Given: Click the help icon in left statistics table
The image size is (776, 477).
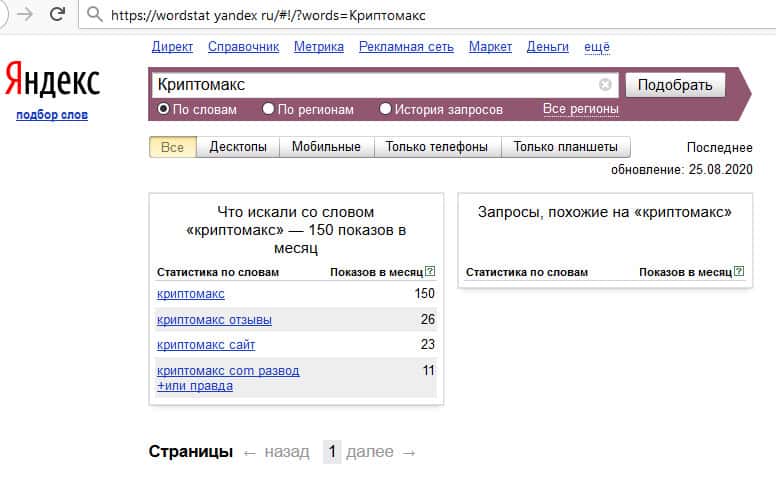Looking at the screenshot, I should point(430,271).
